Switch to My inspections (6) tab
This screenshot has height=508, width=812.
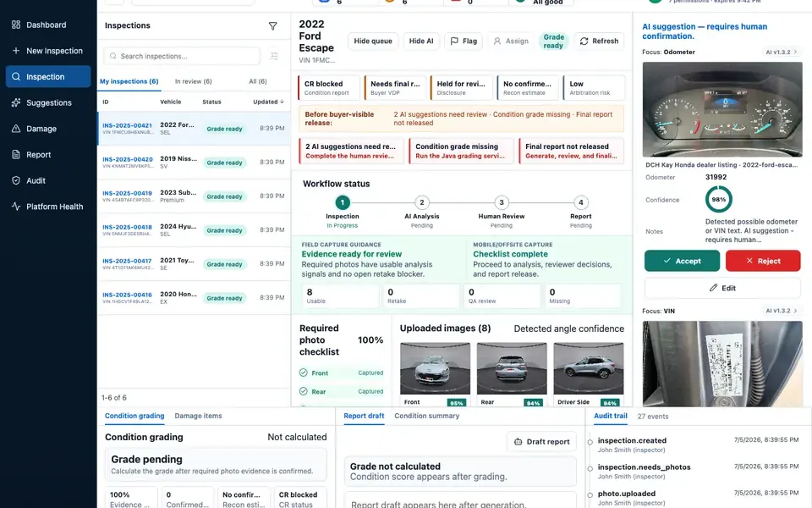coord(129,81)
